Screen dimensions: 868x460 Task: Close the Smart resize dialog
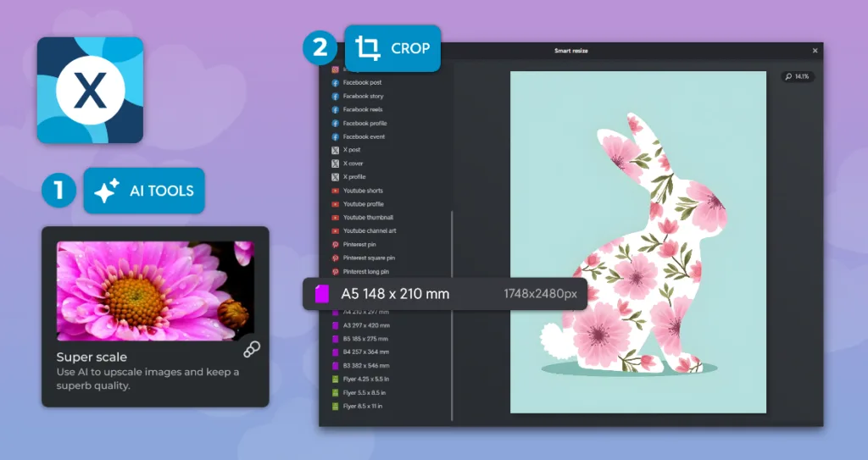[815, 50]
